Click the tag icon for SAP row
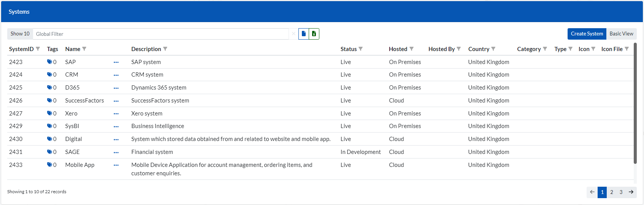The height and width of the screenshot is (205, 644). (x=49, y=62)
